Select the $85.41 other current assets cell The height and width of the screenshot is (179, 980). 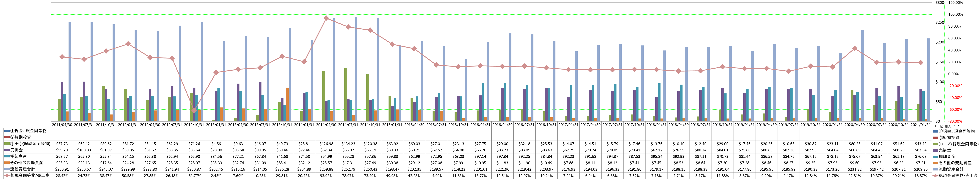pos(282,163)
